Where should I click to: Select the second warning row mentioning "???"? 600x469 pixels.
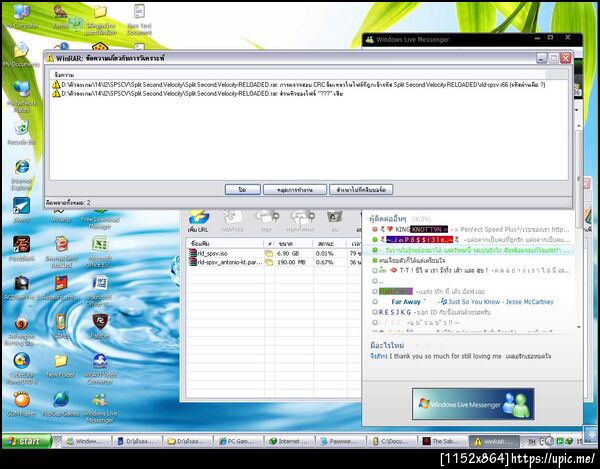coord(197,93)
